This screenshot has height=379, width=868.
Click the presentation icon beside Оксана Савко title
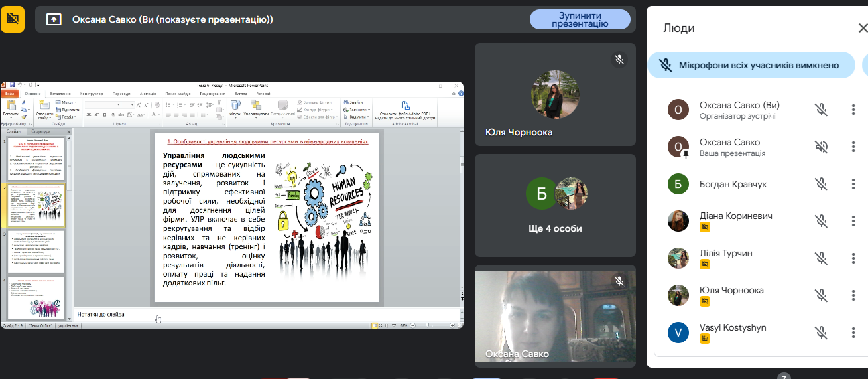[54, 19]
